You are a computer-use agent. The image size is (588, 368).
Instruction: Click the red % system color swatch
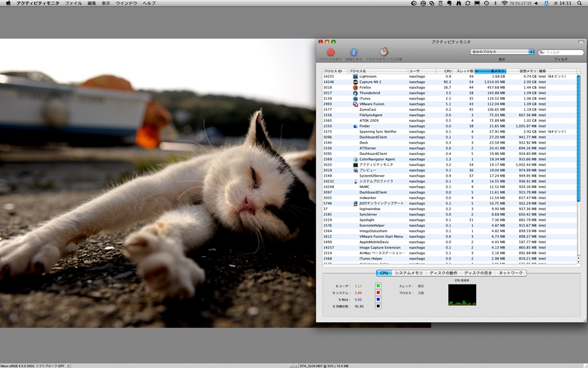[x=379, y=293]
